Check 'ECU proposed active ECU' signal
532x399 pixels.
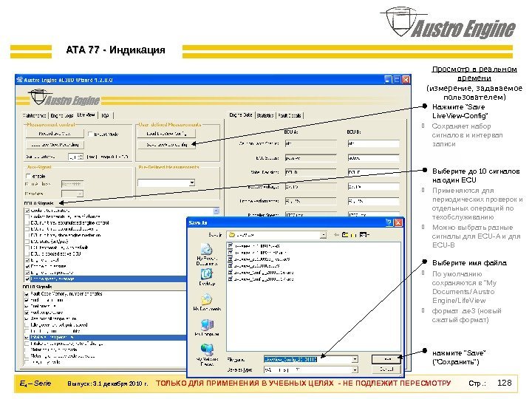(x=27, y=253)
